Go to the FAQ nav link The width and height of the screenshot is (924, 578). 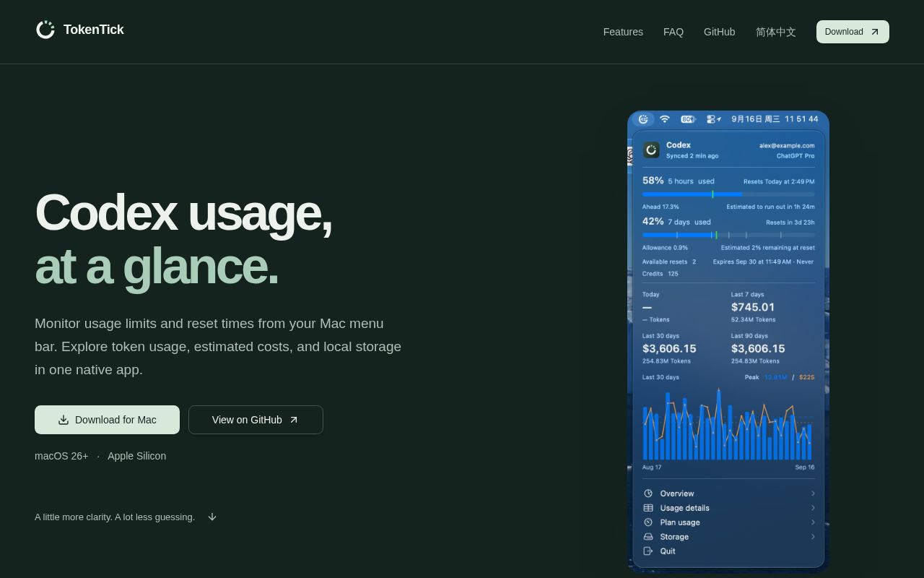point(674,32)
